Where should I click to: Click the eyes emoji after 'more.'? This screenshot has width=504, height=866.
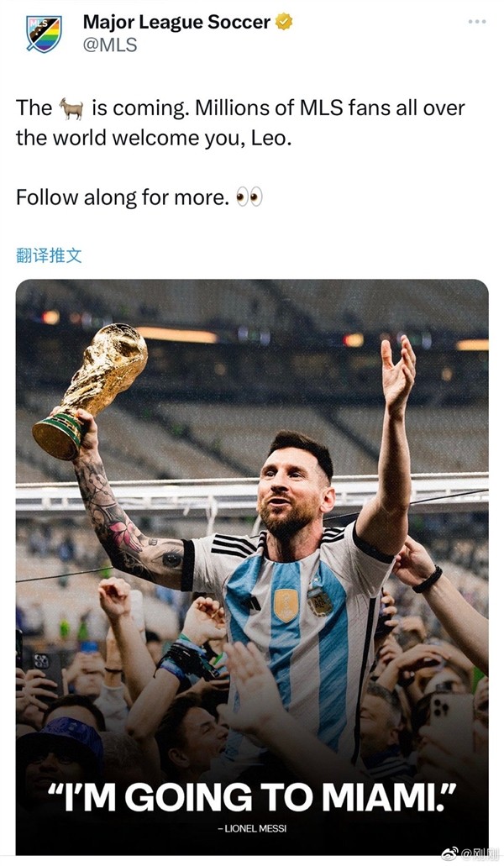pyautogui.click(x=249, y=197)
